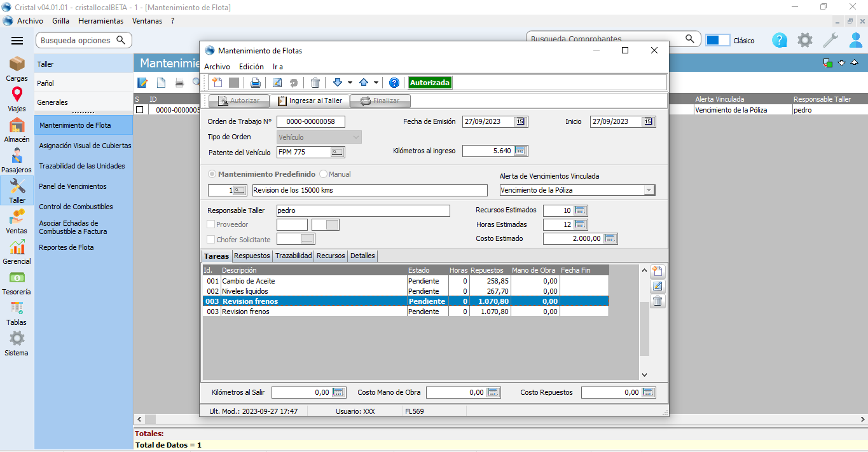
Task: Click the trash delete icon in toolbar
Action: pyautogui.click(x=315, y=83)
